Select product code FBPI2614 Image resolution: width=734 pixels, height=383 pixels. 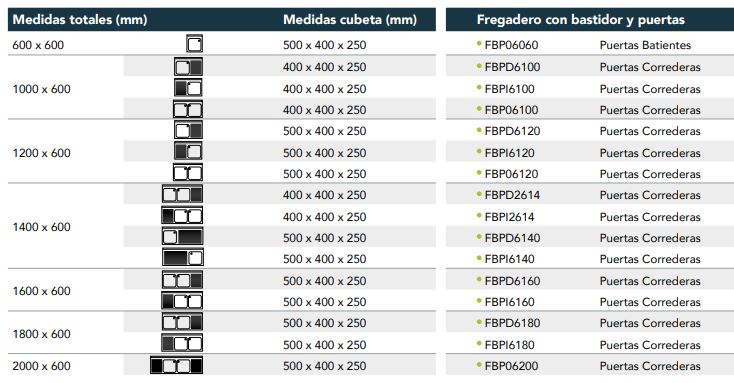(x=509, y=217)
